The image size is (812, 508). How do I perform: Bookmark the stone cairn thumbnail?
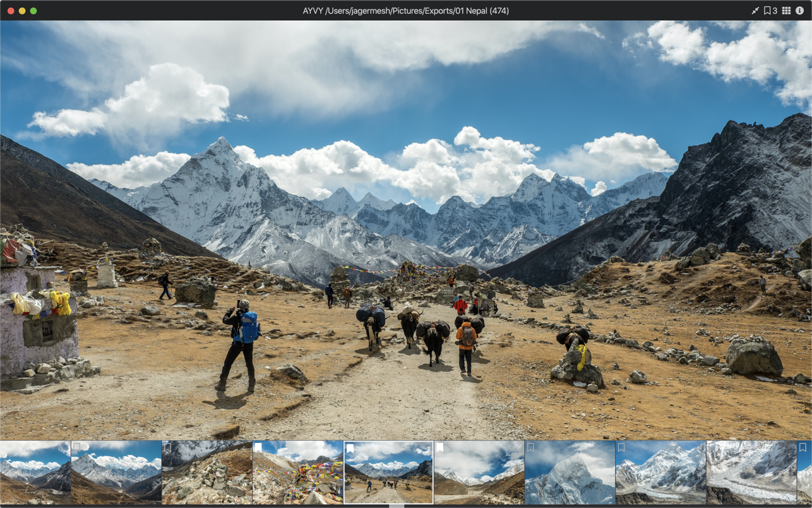click(x=167, y=447)
